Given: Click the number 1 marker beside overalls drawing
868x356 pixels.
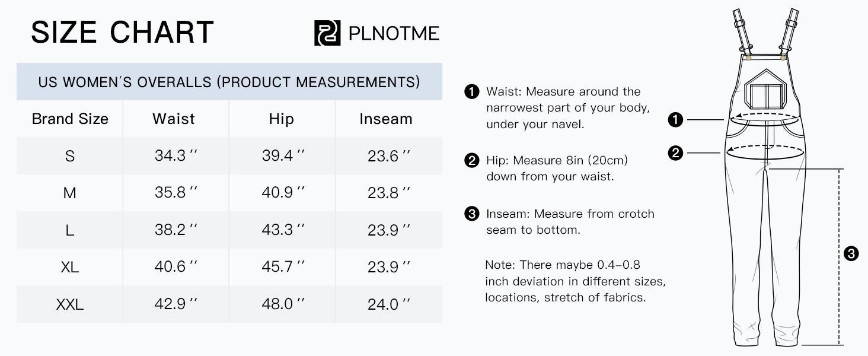Looking at the screenshot, I should pyautogui.click(x=675, y=120).
